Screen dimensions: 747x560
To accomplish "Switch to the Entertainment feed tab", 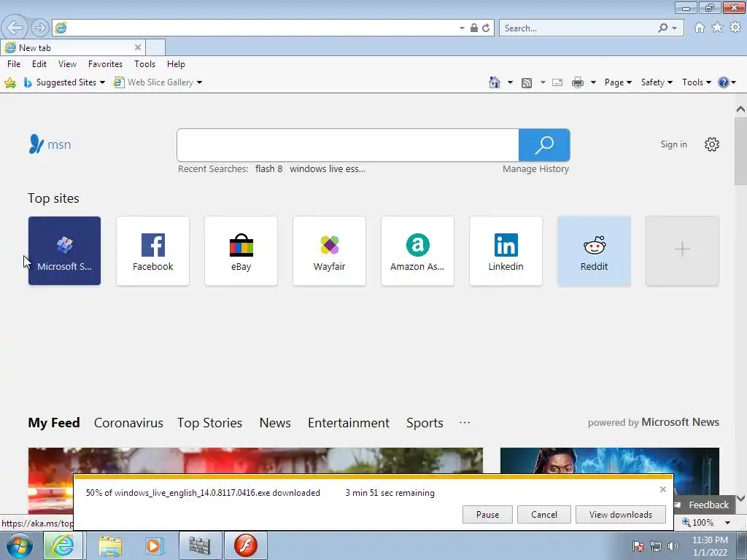I will pos(349,423).
